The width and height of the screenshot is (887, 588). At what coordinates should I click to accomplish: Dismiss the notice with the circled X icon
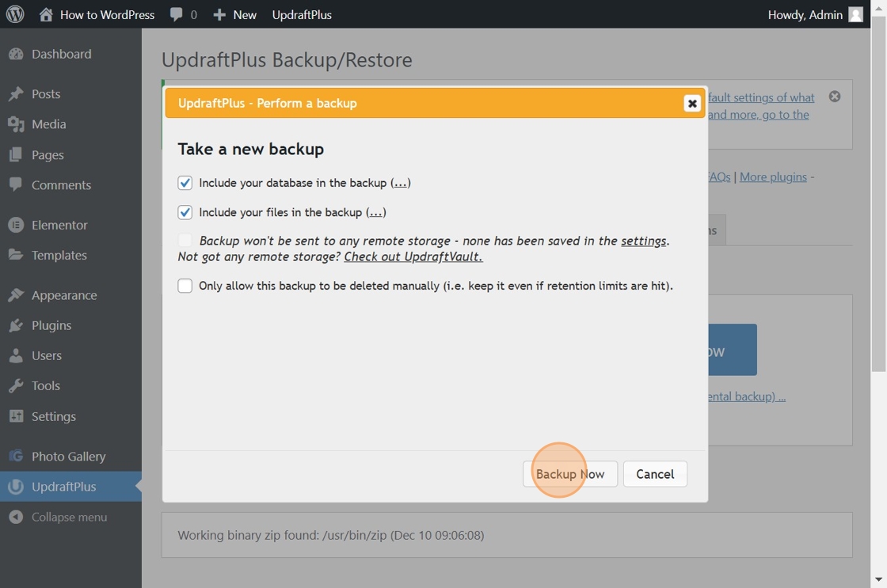[x=835, y=97]
